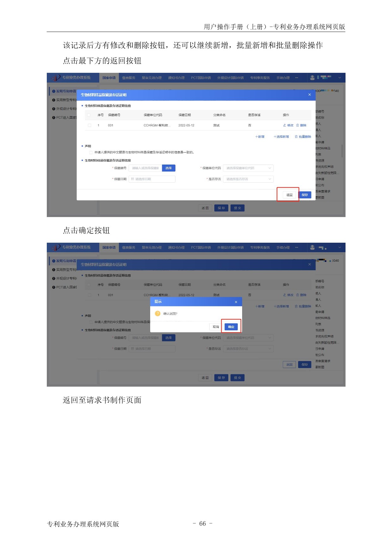The width and height of the screenshot is (392, 555).
Task: Open the PCT国际申请 tab in the upper screenshot
Action: pos(201,78)
